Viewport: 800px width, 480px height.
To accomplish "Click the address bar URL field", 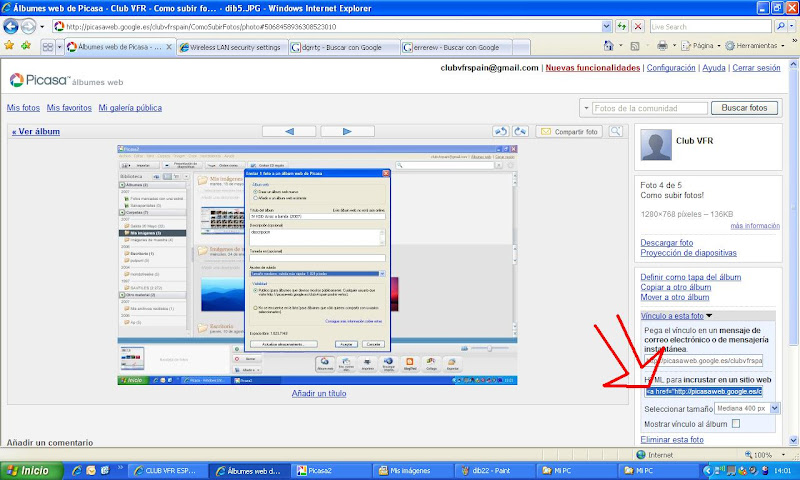I will coord(327,27).
